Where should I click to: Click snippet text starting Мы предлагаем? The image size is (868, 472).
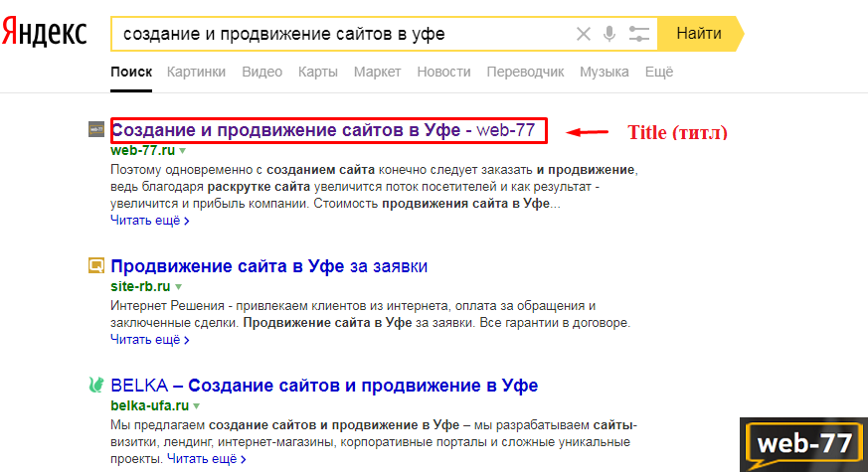point(374,441)
